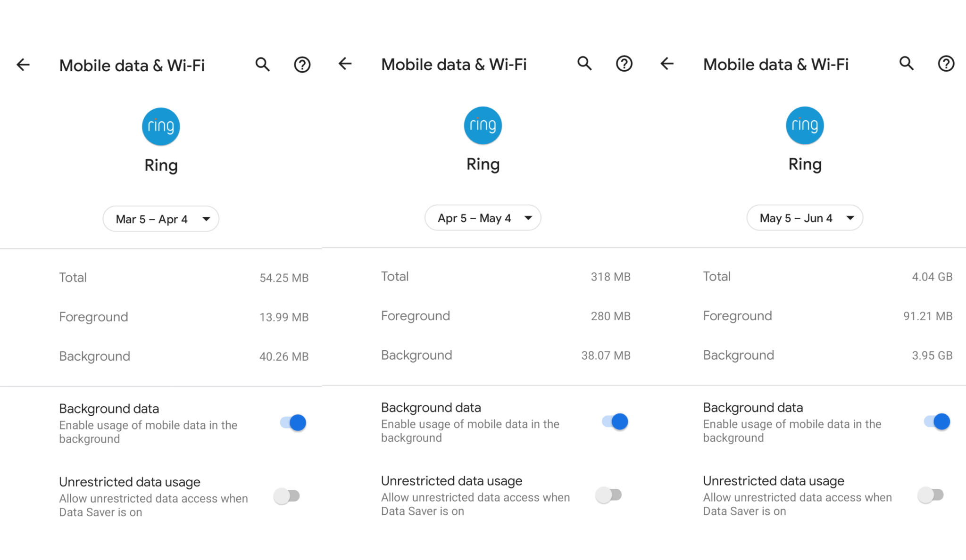The height and width of the screenshot is (560, 966).
Task: Tap the Ring app icon above Apr 5 – May 4
Action: pos(483,125)
